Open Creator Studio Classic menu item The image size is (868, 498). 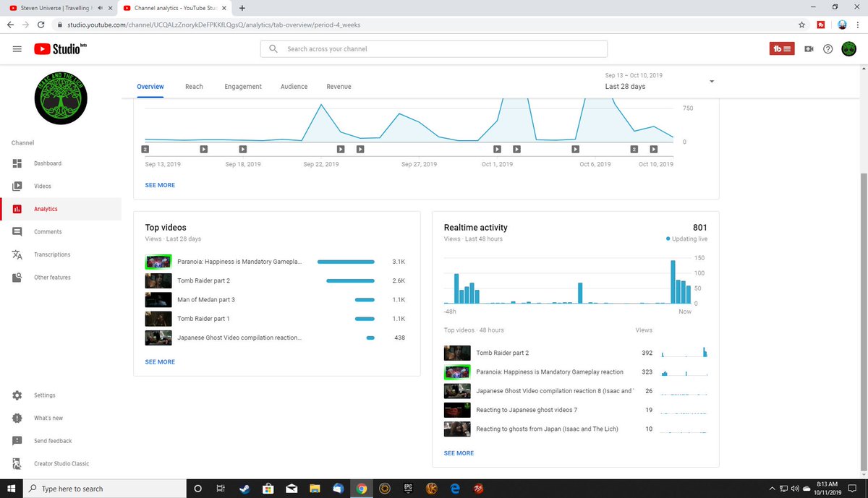[61, 464]
